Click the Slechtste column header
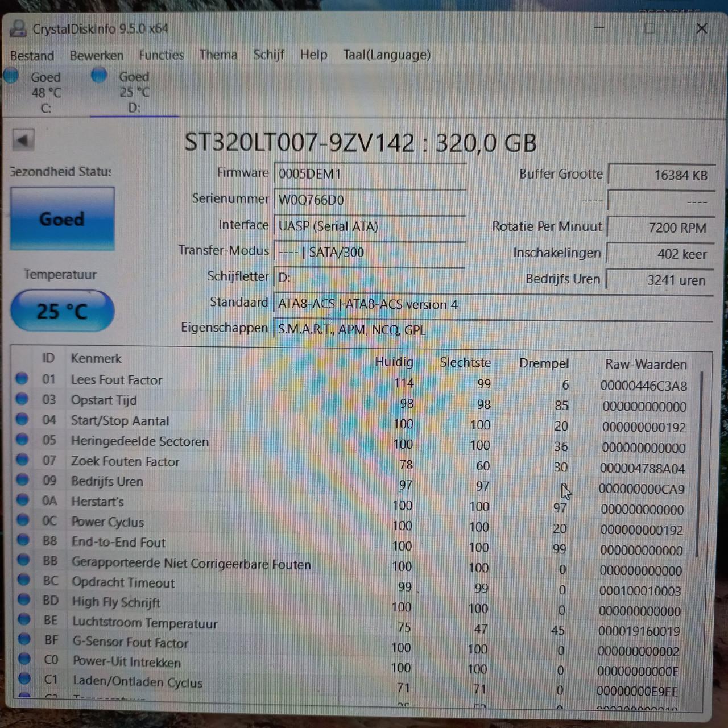The width and height of the screenshot is (728, 728). point(465,362)
